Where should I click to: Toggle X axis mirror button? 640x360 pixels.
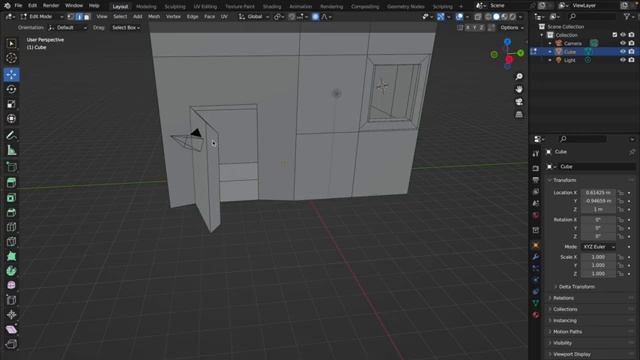[x=468, y=28]
